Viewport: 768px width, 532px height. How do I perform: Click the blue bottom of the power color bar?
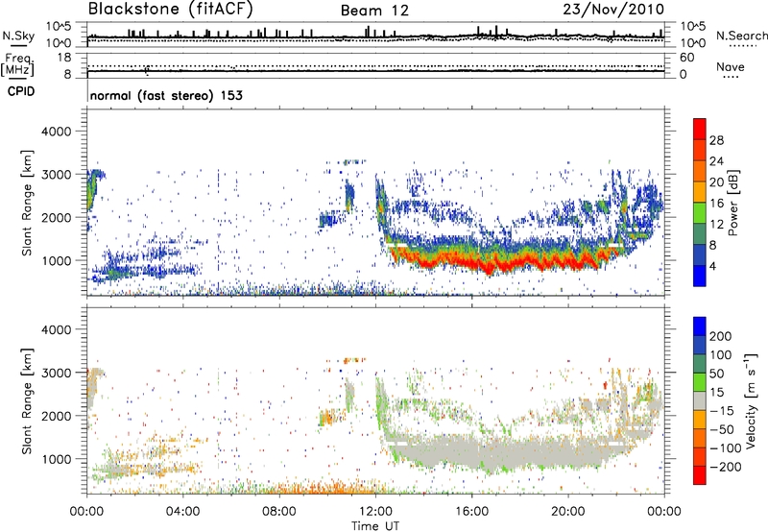pos(700,277)
